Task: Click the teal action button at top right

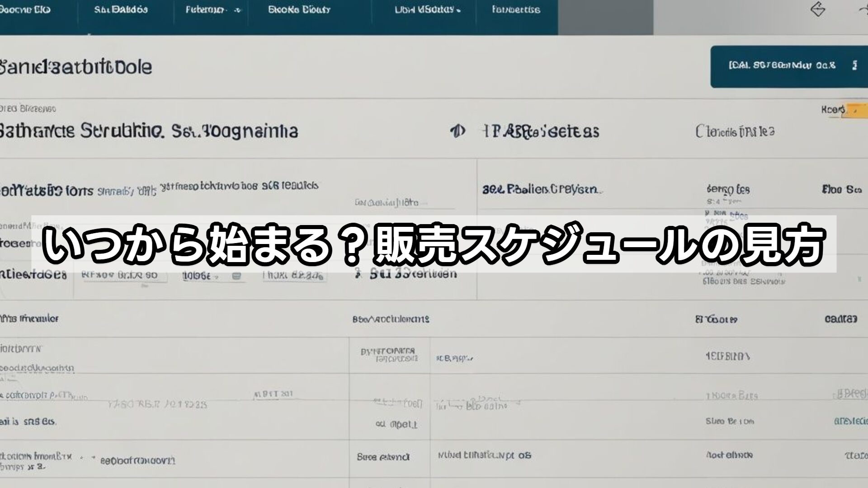Action: pyautogui.click(x=789, y=65)
